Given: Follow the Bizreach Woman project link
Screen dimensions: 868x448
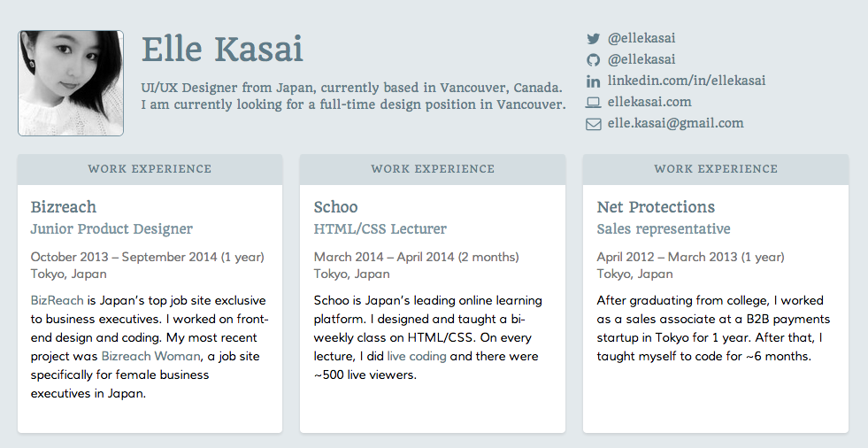Looking at the screenshot, I should 152,356.
